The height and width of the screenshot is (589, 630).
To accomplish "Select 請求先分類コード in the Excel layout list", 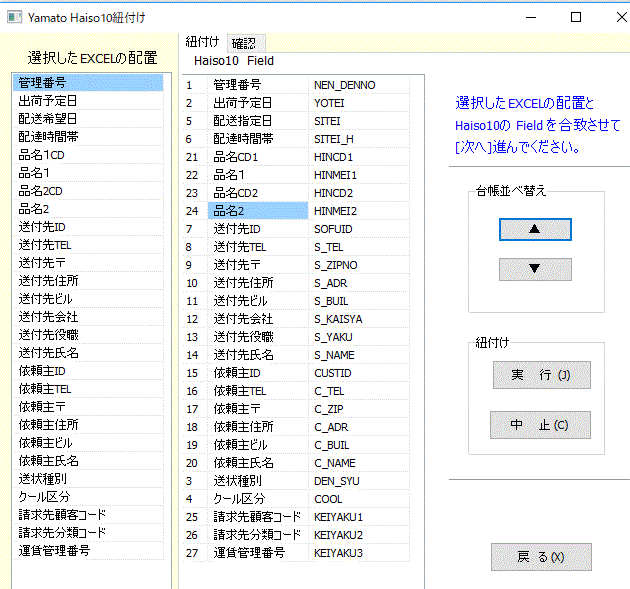I will tap(88, 533).
